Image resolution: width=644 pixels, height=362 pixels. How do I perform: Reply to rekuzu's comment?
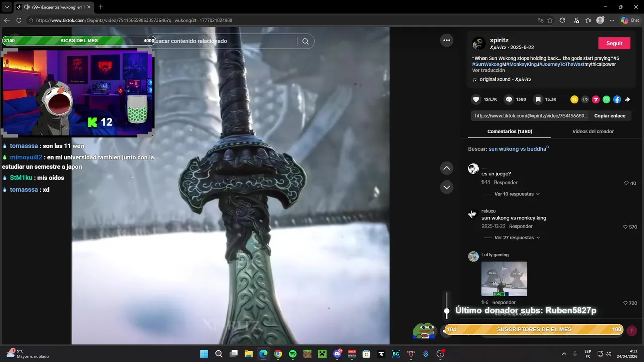[521, 226]
